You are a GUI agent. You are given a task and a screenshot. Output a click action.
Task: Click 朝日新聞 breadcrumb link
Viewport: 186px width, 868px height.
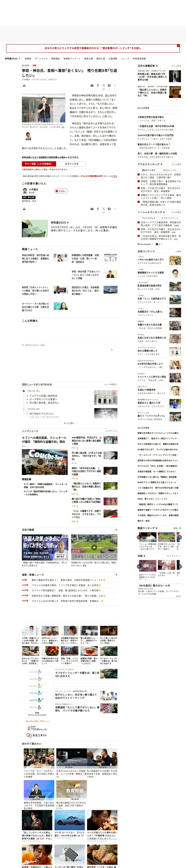coord(25,66)
